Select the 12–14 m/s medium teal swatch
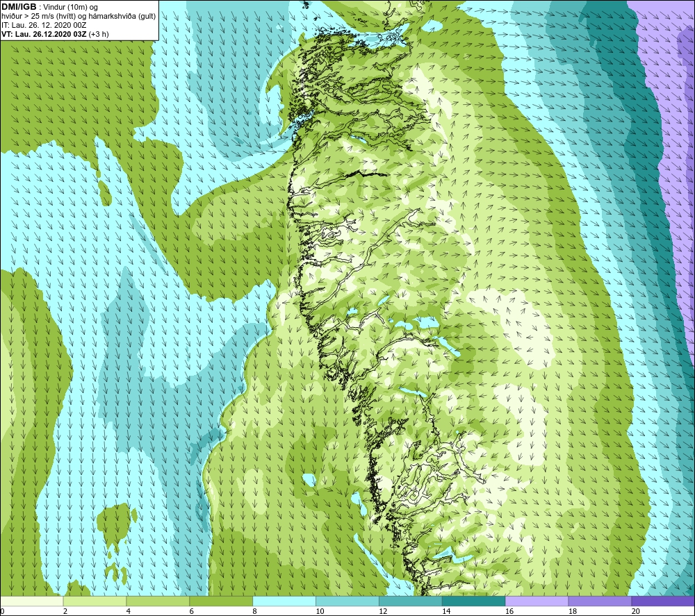695x616 pixels. 411,601
